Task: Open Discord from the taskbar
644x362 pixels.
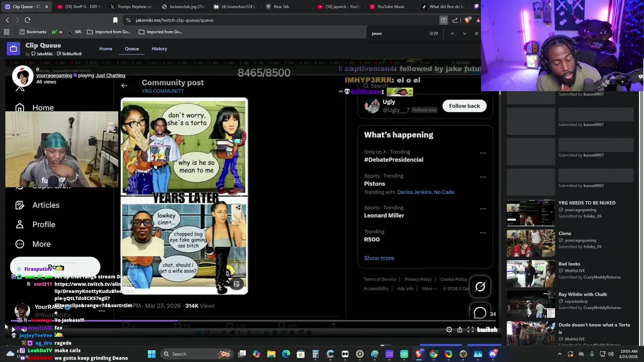Action: pyautogui.click(x=493, y=354)
